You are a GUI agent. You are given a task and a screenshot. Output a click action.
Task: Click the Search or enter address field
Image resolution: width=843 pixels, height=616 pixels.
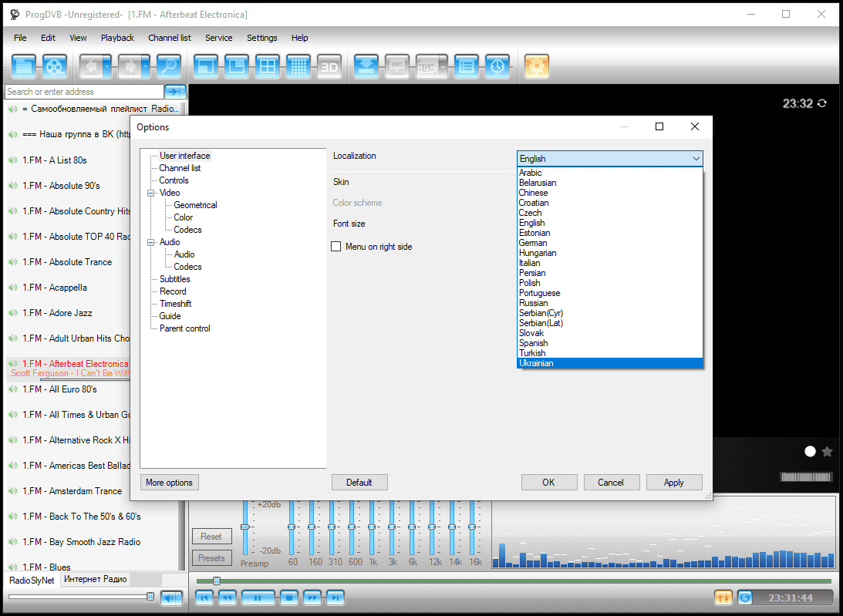(84, 92)
